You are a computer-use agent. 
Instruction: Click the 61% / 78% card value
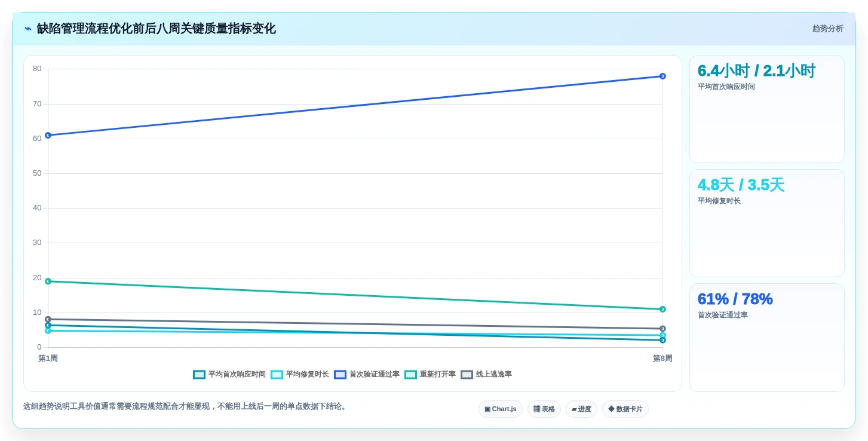click(x=735, y=299)
